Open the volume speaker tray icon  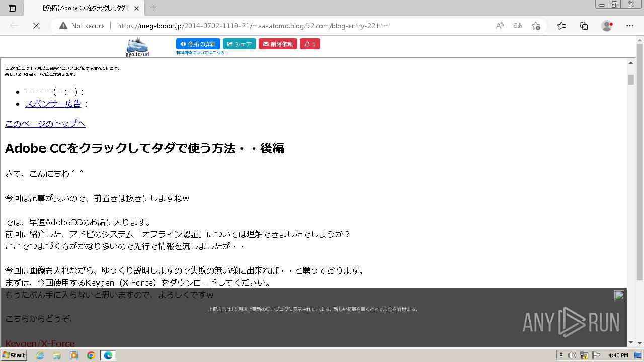click(x=572, y=355)
